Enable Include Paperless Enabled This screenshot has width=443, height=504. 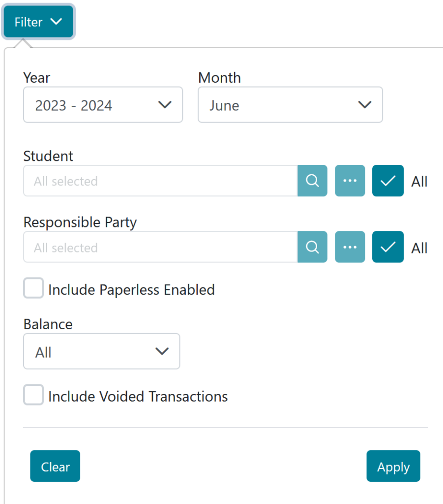coord(32,288)
